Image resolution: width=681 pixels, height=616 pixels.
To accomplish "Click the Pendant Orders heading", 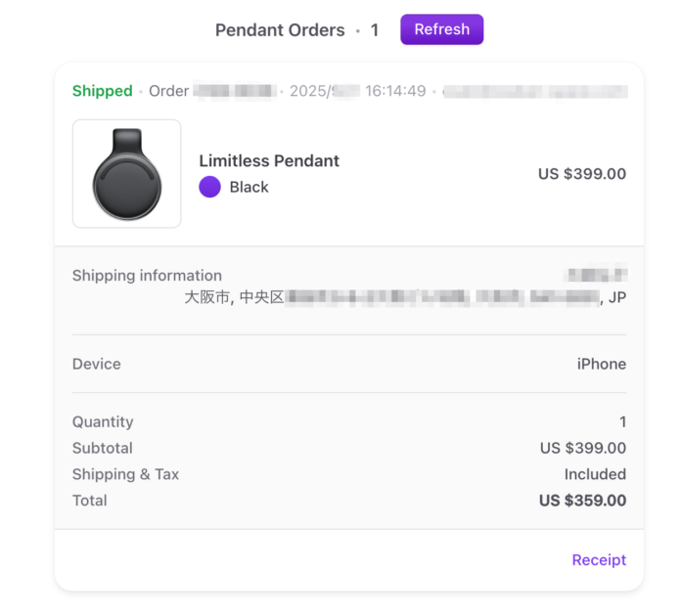I will (x=280, y=30).
